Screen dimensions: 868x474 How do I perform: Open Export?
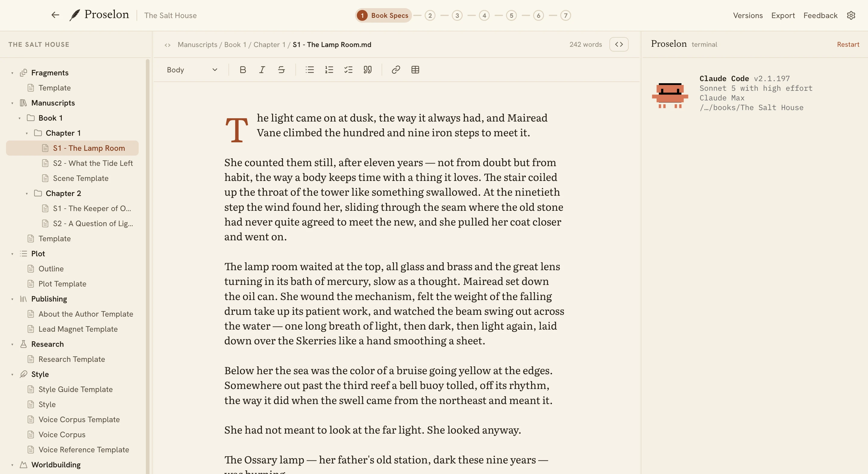click(x=783, y=15)
